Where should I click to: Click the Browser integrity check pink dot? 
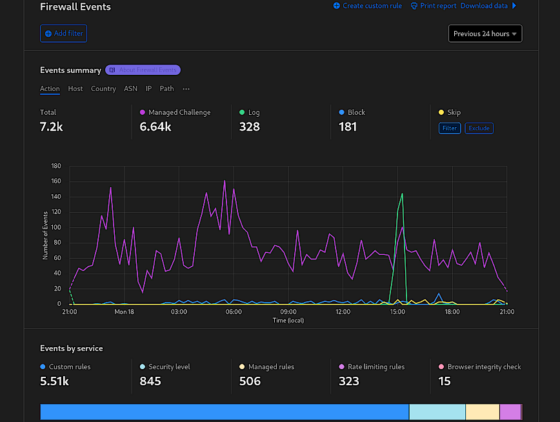tap(441, 367)
